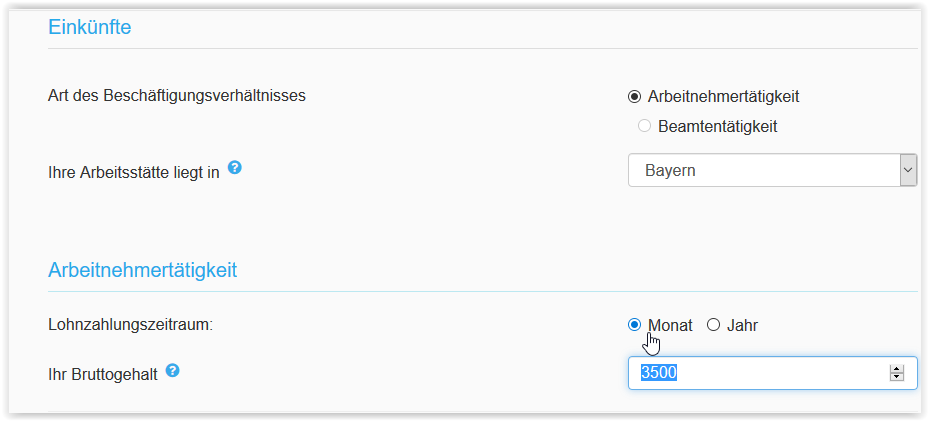Click help icon next to 'Ihr Bruttogehalt'

[173, 370]
